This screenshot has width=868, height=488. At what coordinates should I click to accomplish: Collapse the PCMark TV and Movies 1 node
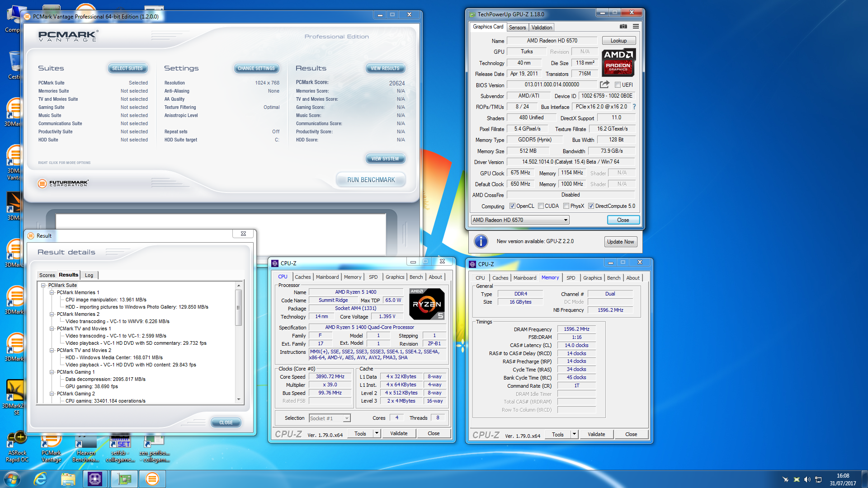click(52, 328)
